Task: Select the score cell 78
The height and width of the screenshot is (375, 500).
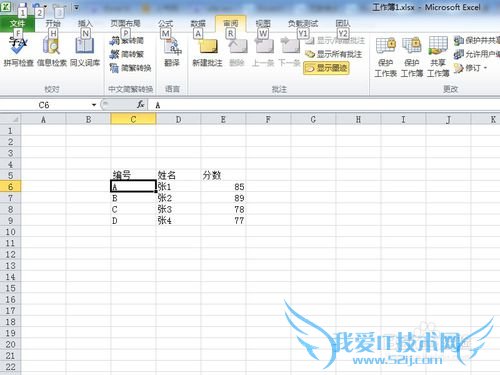Action: click(x=223, y=209)
